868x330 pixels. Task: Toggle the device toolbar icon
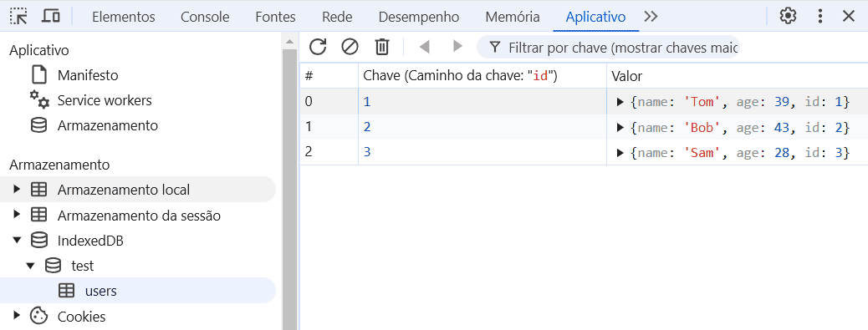coord(51,16)
